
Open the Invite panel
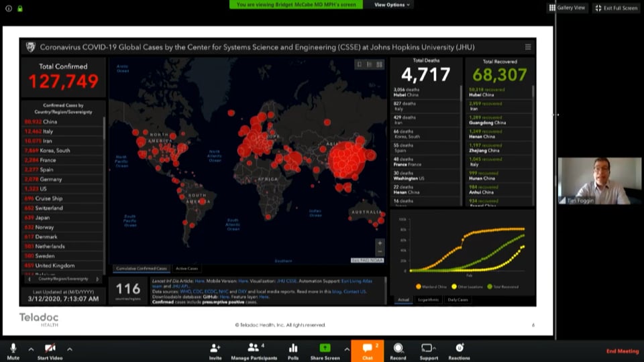coord(215,351)
